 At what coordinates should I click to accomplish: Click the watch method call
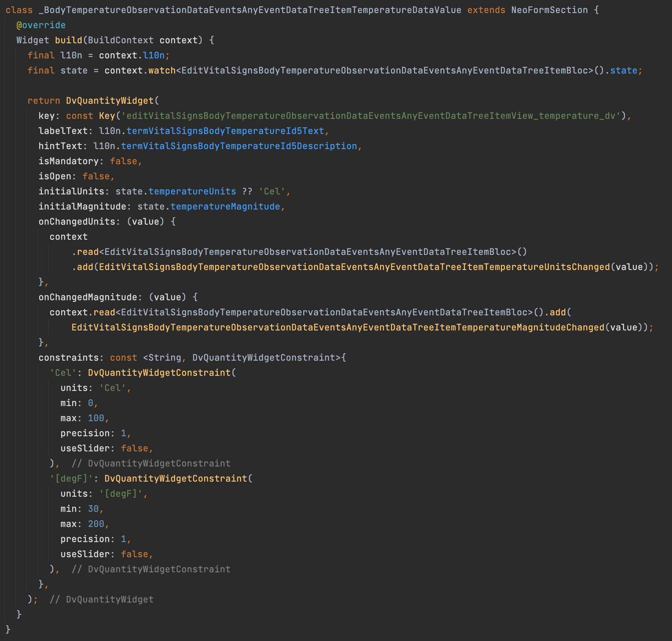coord(162,70)
